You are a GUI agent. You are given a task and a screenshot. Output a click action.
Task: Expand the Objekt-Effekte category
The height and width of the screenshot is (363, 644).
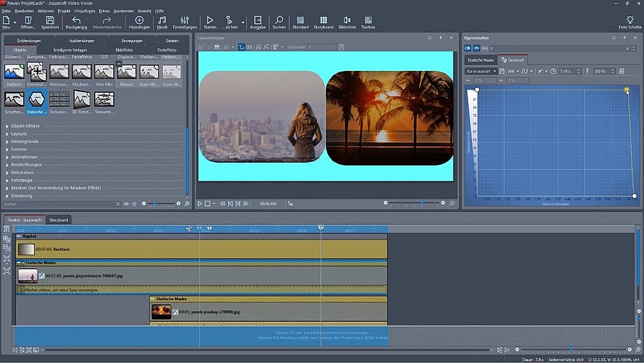(x=7, y=126)
